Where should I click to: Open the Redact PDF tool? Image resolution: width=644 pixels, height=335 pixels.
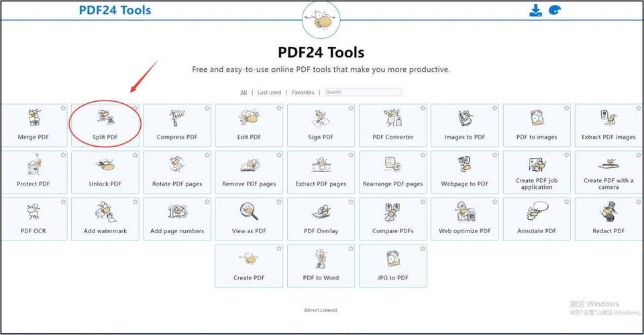click(x=608, y=219)
